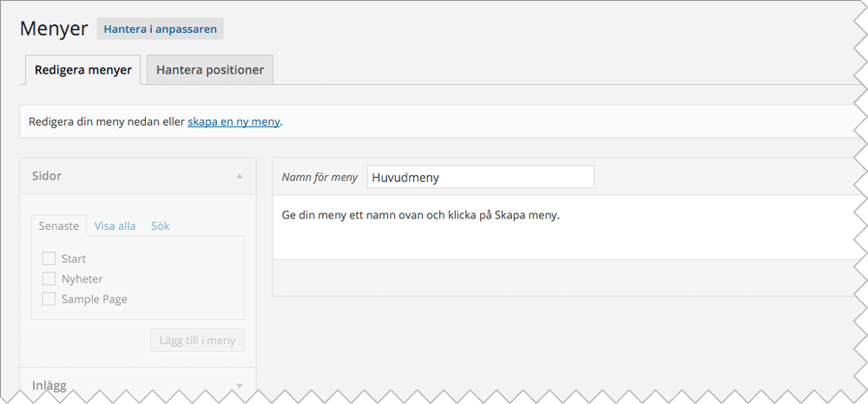868x404 pixels.
Task: Follow the skapa en ny meny link
Action: click(x=233, y=121)
